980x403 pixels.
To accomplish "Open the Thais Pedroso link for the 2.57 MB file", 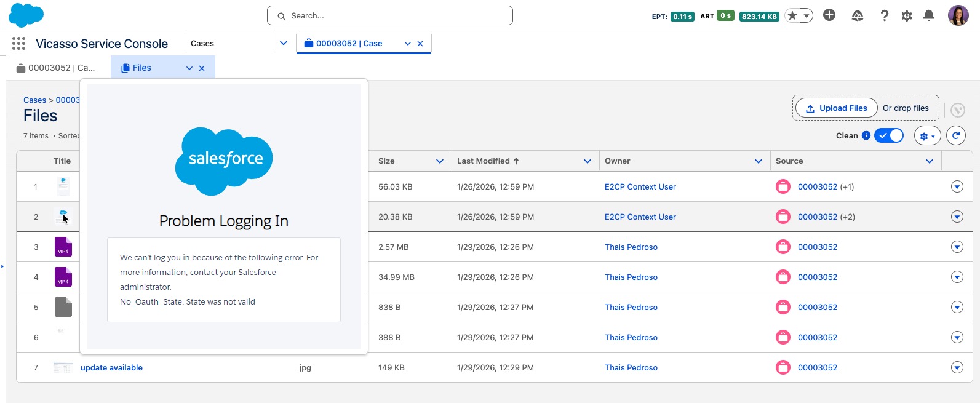I will tap(631, 247).
